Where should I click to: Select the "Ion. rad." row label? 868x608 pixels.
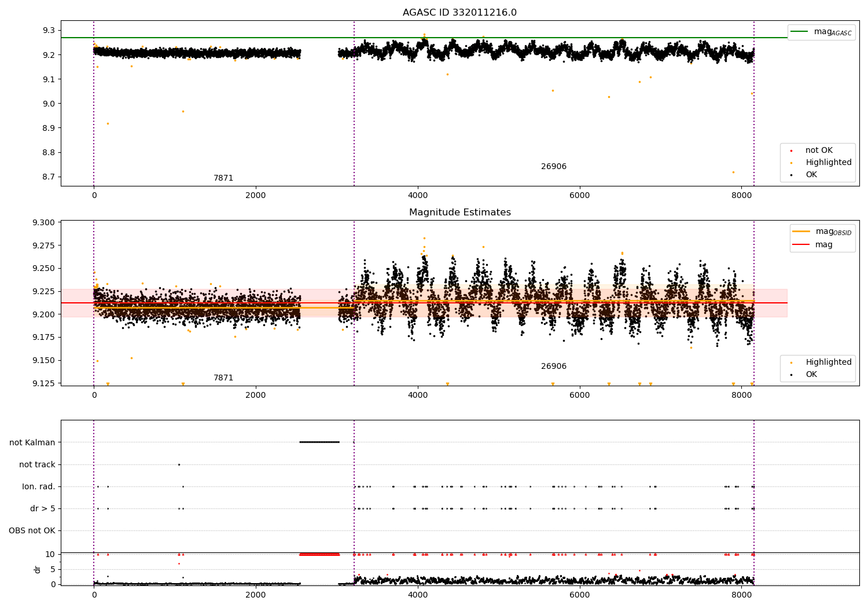click(39, 486)
